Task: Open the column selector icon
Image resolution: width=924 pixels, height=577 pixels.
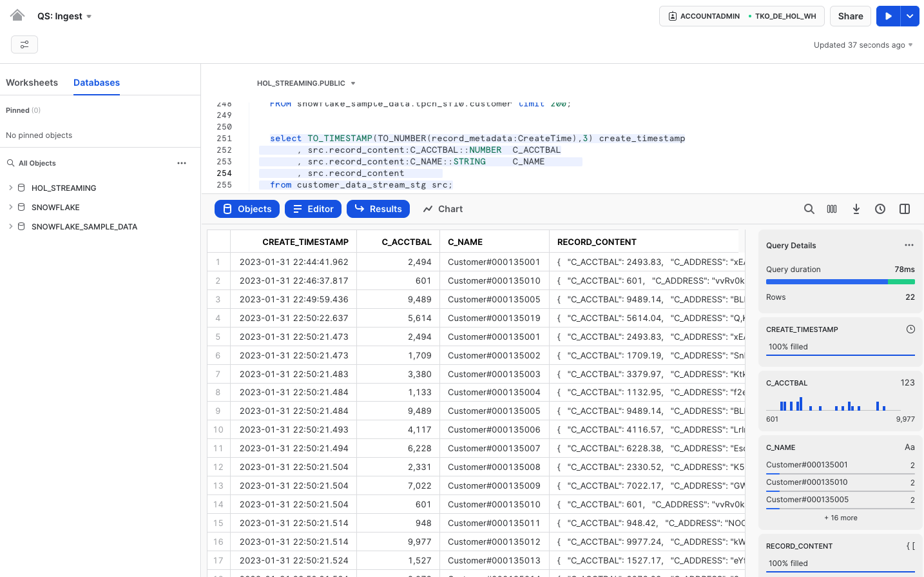Action: pyautogui.click(x=832, y=209)
